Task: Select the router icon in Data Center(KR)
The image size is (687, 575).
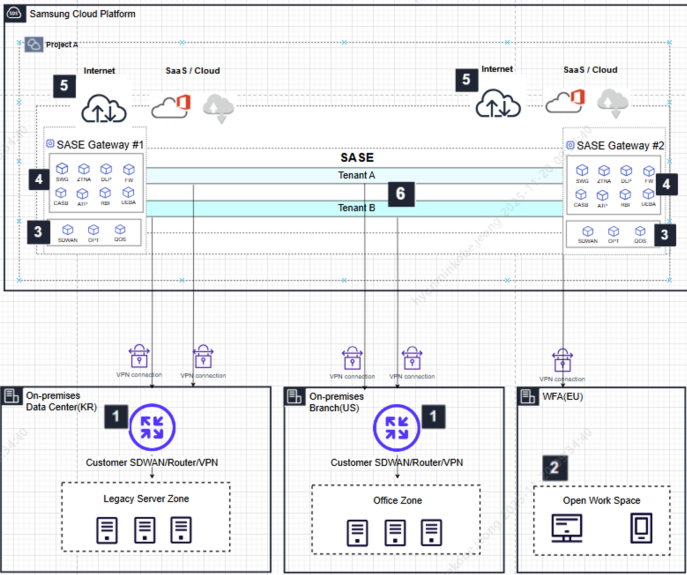Action: click(152, 428)
